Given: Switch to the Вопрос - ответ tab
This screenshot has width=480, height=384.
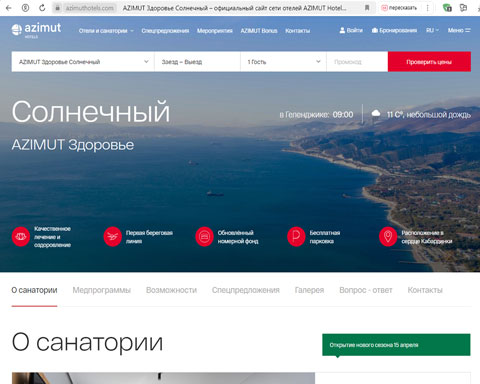Looking at the screenshot, I should tap(366, 290).
